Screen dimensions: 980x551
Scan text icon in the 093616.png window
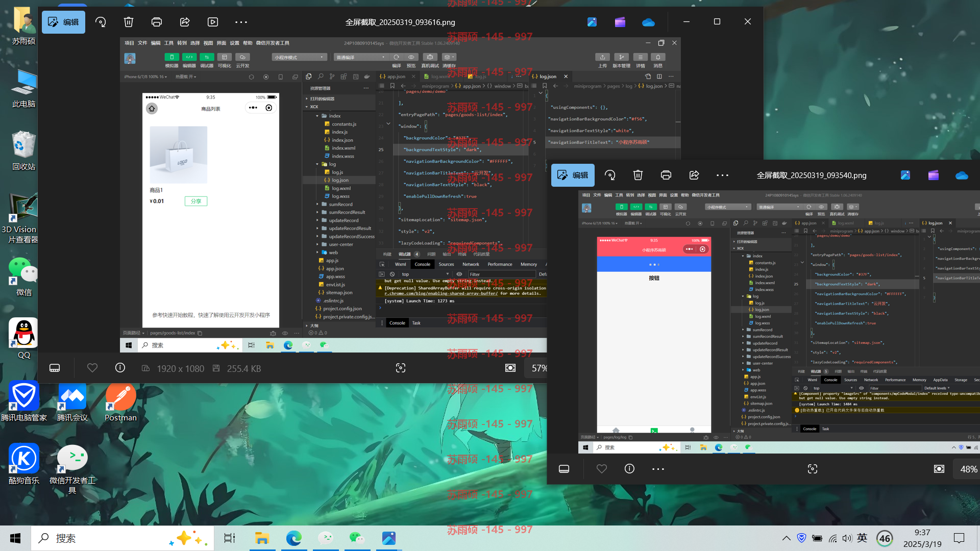pos(401,368)
